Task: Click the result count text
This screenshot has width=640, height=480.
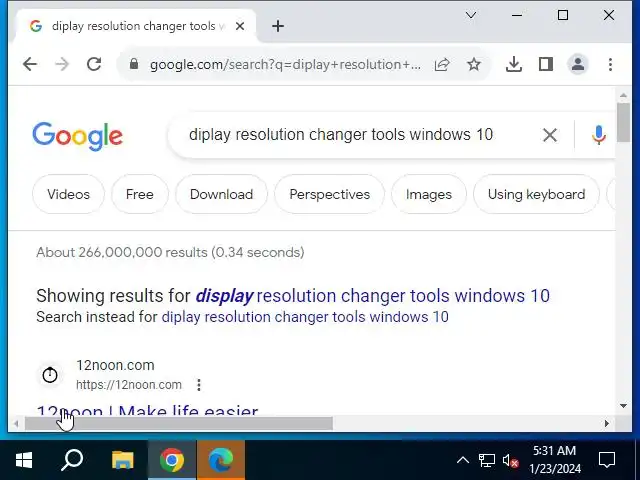Action: (170, 252)
